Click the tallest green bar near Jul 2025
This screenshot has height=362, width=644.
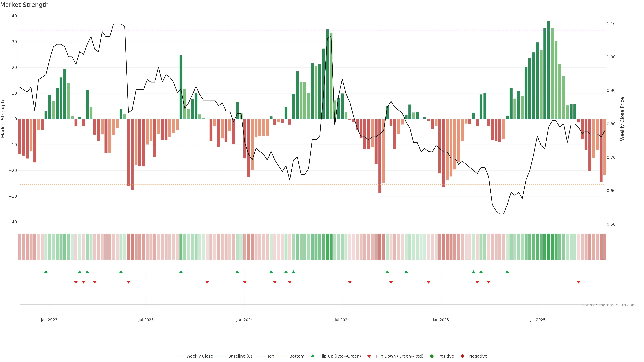549,70
